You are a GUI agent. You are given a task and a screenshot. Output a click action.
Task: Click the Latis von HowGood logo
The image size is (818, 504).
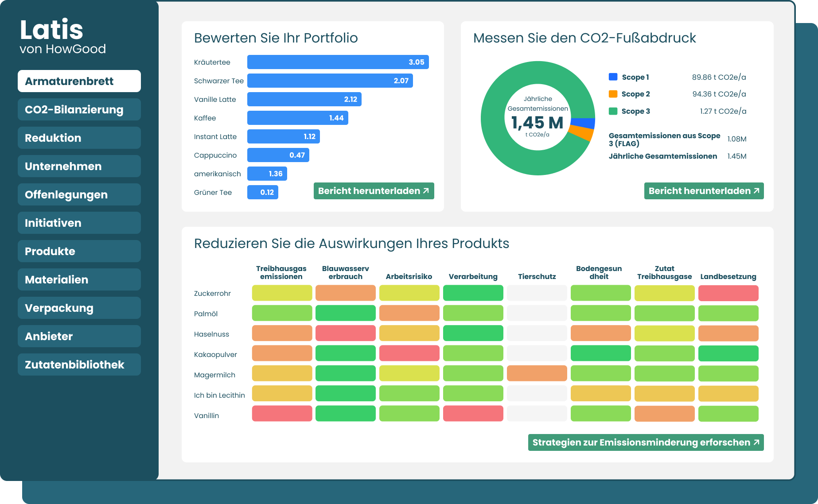[x=62, y=36]
